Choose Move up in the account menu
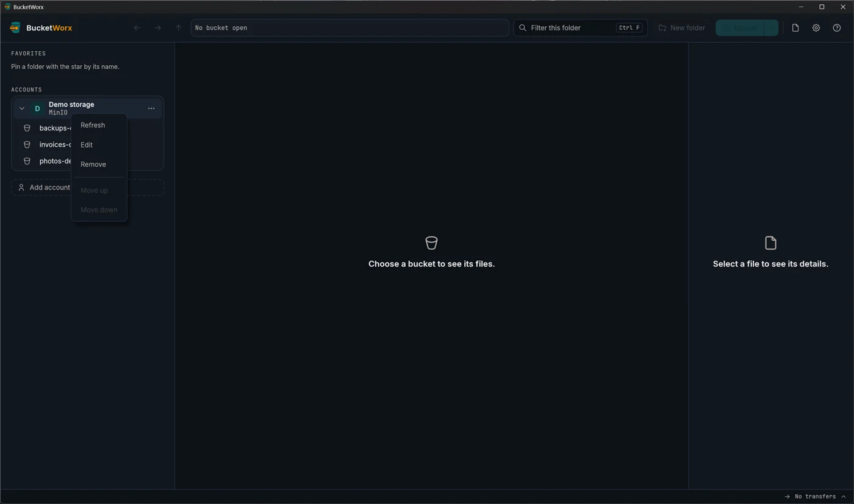The width and height of the screenshot is (854, 504). 99,191
